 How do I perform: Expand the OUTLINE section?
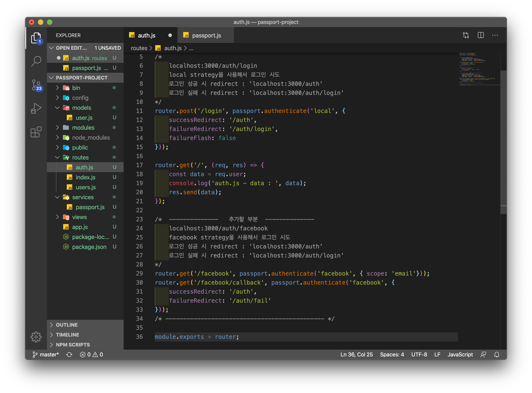67,325
